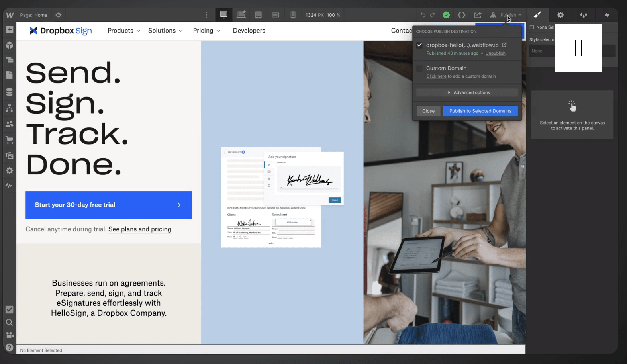Open the Audit checkmark panel
627x364 pixels.
10,310
